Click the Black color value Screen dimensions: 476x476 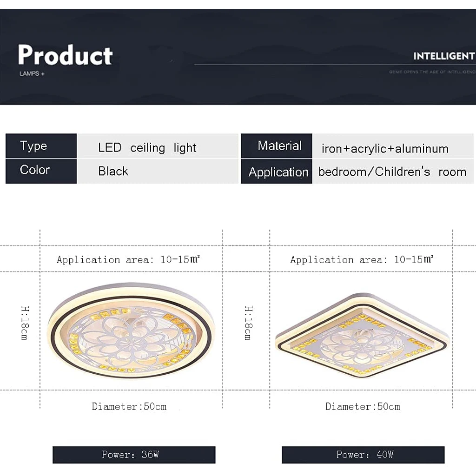click(x=113, y=171)
